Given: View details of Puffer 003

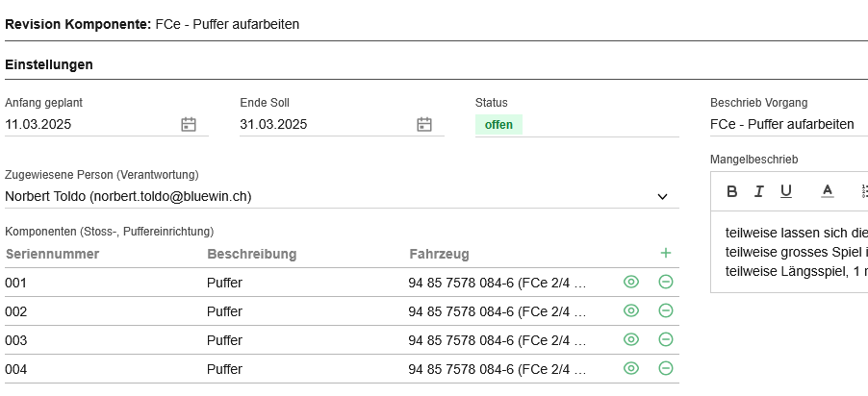Looking at the screenshot, I should point(631,339).
